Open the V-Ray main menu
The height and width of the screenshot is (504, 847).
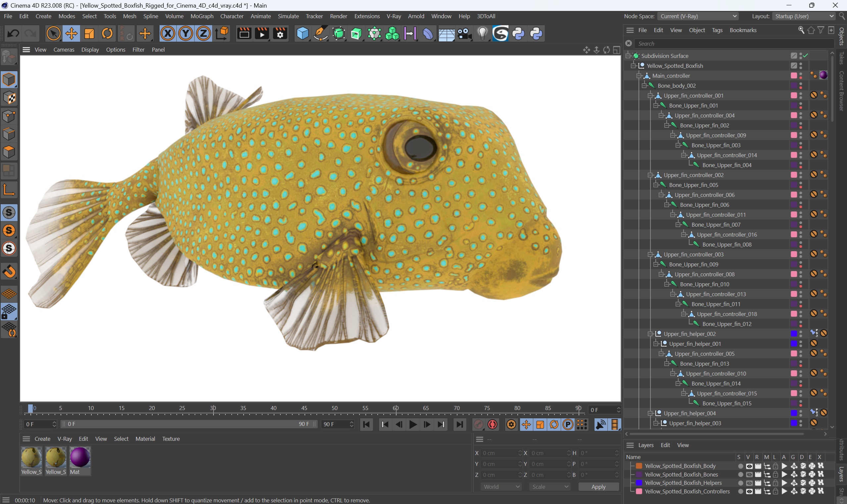(x=394, y=16)
